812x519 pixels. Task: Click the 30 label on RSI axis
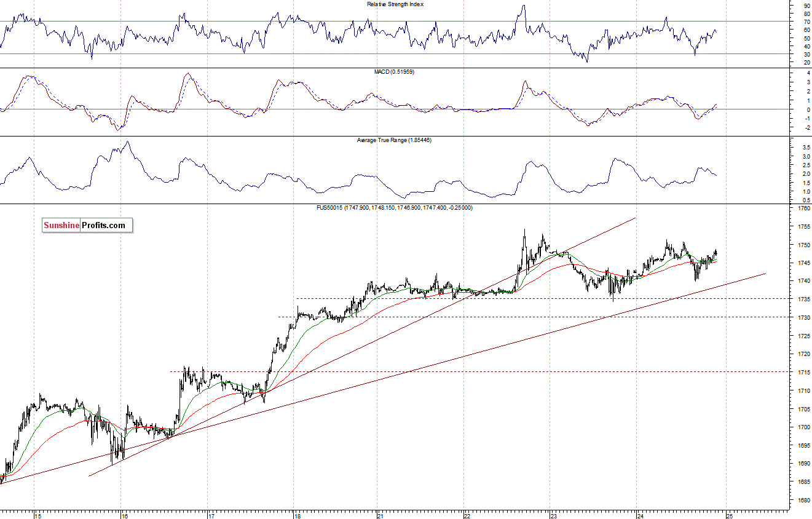coord(806,54)
